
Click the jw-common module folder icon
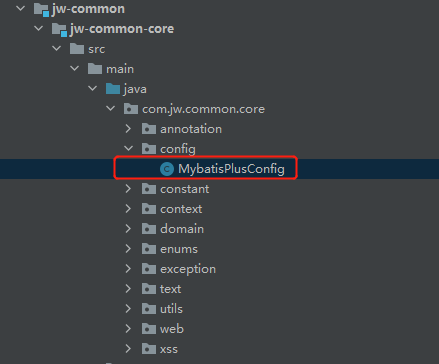tap(42, 9)
